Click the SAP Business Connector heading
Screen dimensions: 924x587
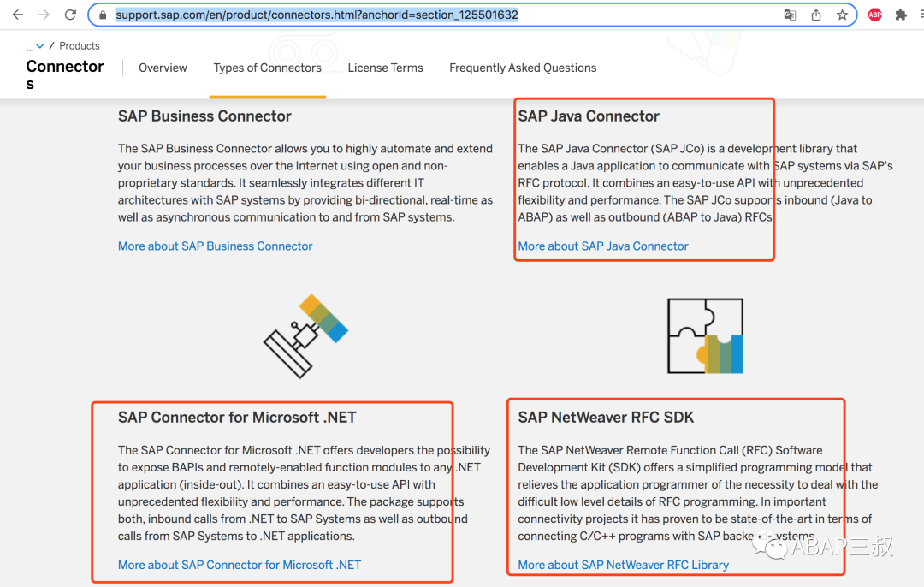click(204, 116)
